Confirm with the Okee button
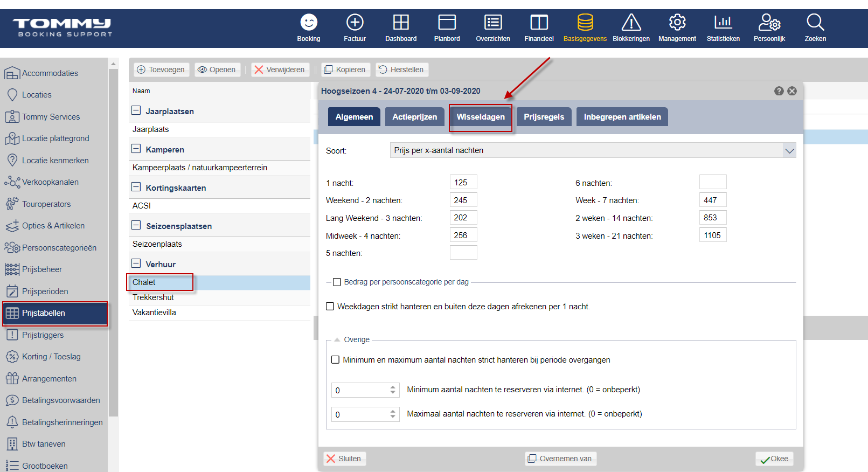Image resolution: width=868 pixels, height=472 pixels. (x=774, y=459)
